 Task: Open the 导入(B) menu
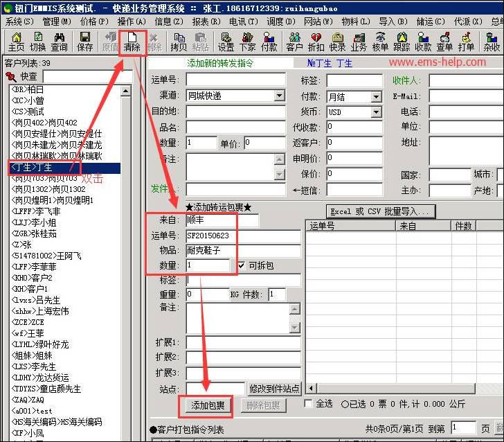coord(393,21)
